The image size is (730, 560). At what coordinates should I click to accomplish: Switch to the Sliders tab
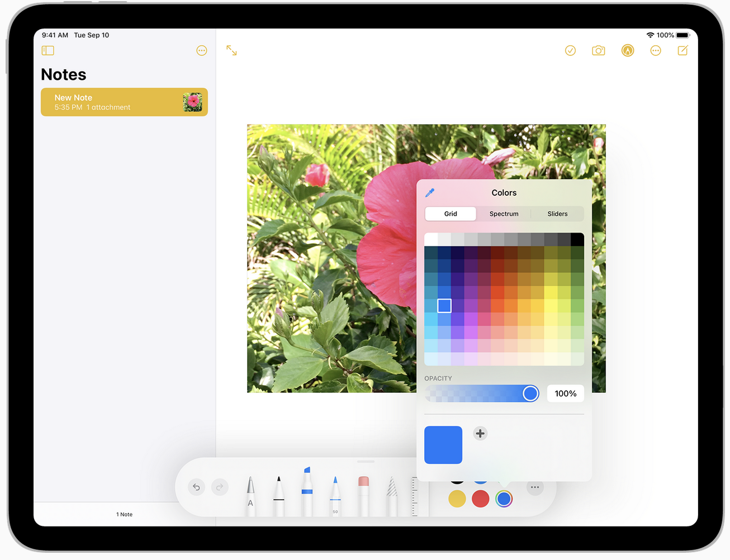click(x=557, y=213)
